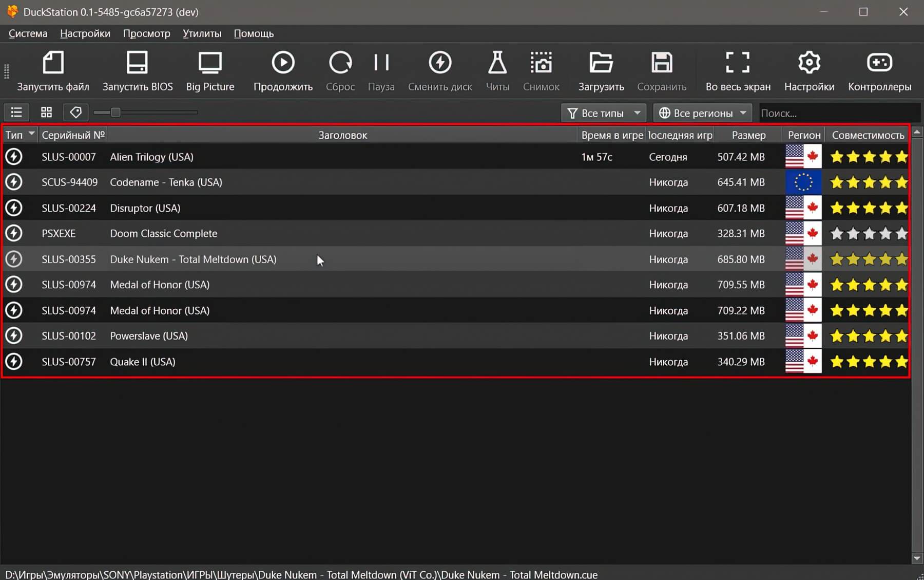Click Запустить BIOS toolbar icon
This screenshot has height=580, width=924.
pyautogui.click(x=137, y=63)
